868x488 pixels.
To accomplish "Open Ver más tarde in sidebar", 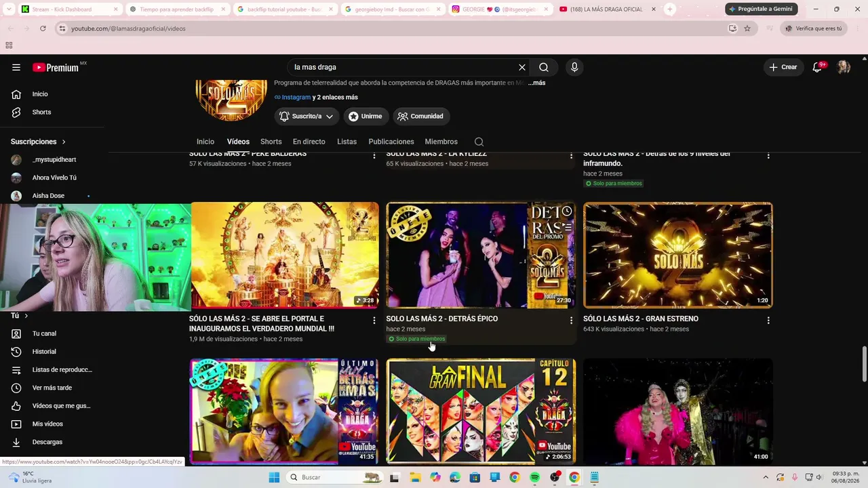I will click(52, 388).
